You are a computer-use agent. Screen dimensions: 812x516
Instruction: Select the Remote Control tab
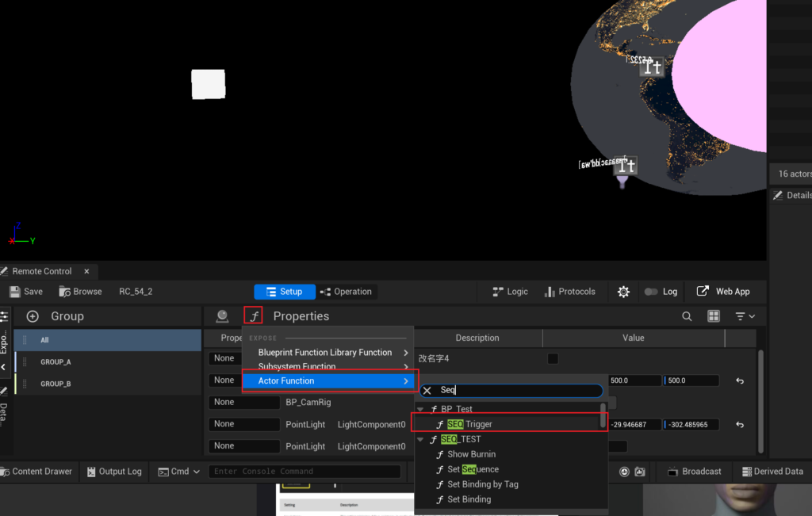pos(41,271)
